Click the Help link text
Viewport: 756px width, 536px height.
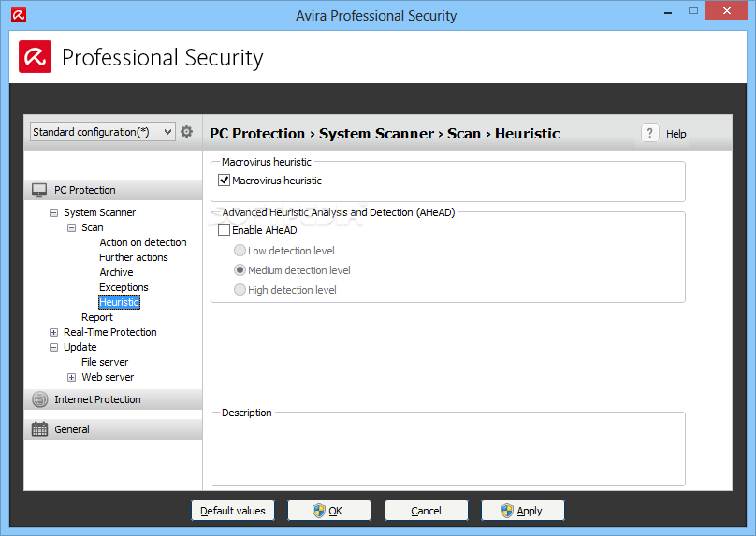676,134
